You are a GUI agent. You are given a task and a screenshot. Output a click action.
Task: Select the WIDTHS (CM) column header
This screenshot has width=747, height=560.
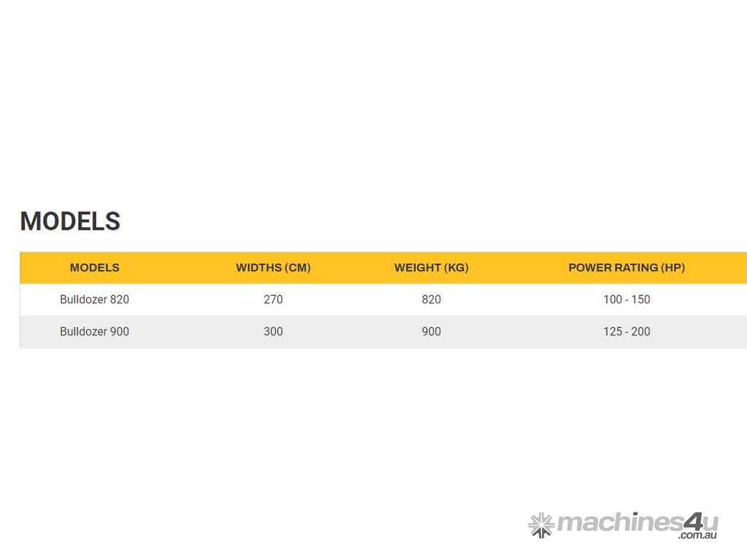(273, 268)
